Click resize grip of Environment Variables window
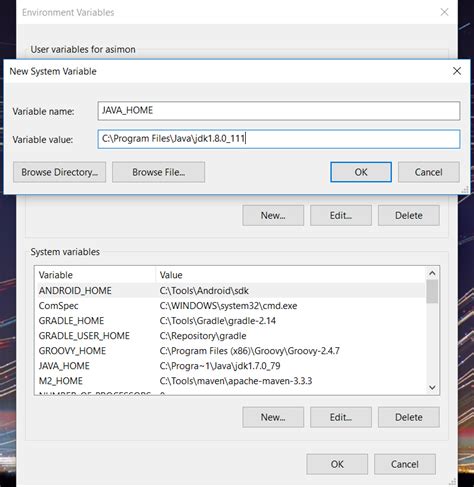Viewport: 474px width, 487px height. (x=453, y=482)
